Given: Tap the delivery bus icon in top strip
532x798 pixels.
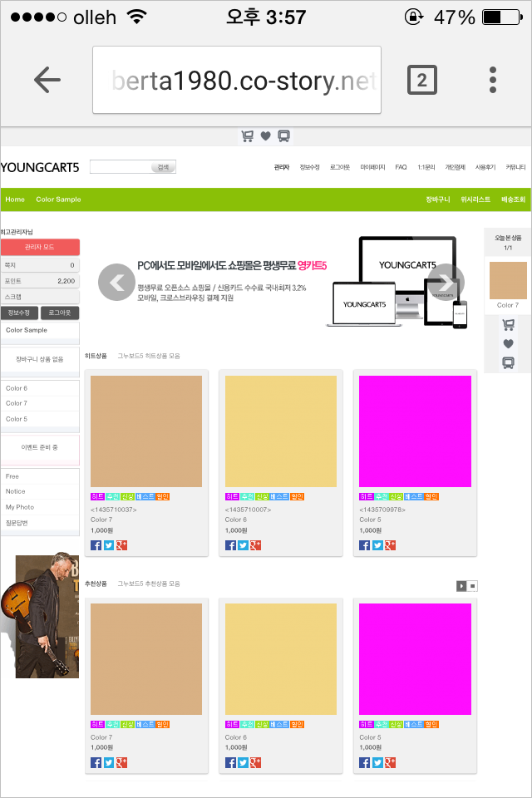Looking at the screenshot, I should click(x=283, y=136).
